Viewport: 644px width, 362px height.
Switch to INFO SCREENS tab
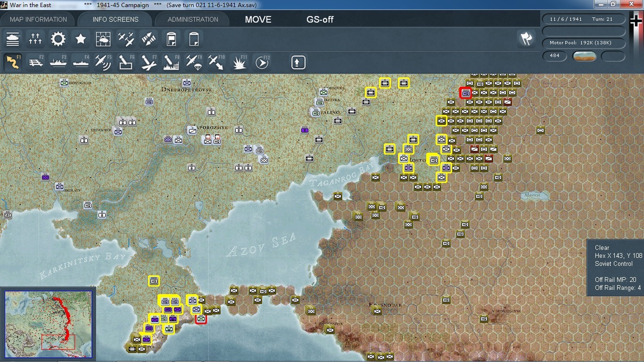click(116, 19)
